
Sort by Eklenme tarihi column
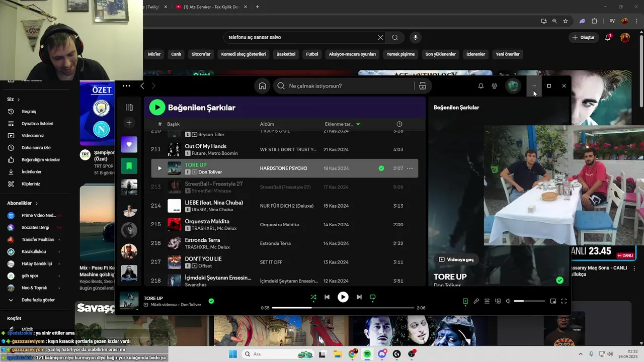point(342,124)
